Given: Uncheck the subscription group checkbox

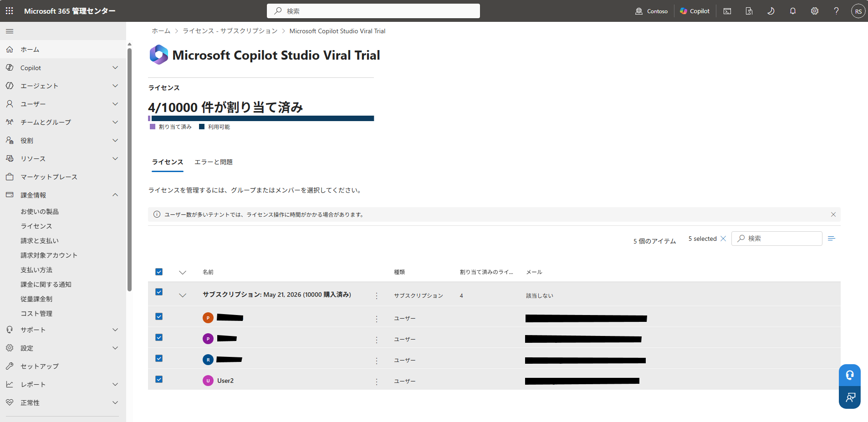Looking at the screenshot, I should (x=159, y=292).
